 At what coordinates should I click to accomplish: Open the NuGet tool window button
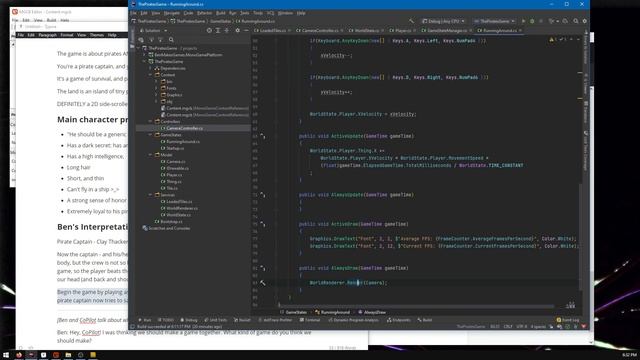tap(242, 320)
